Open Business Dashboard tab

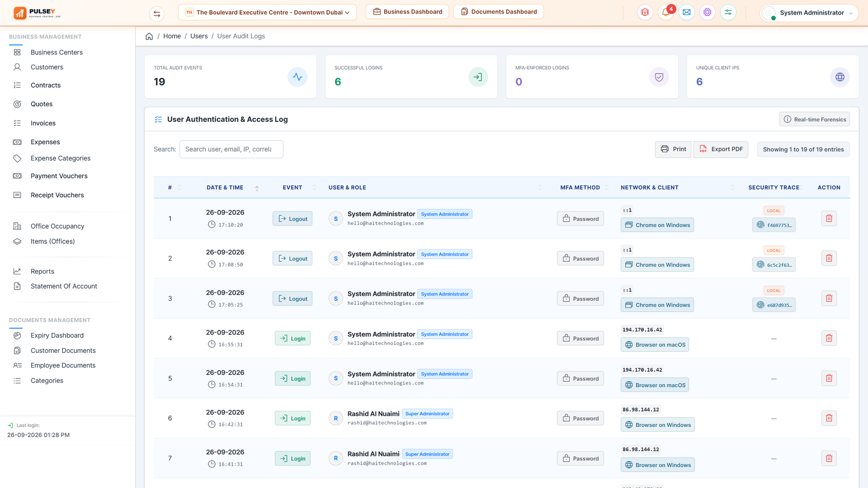tap(407, 11)
